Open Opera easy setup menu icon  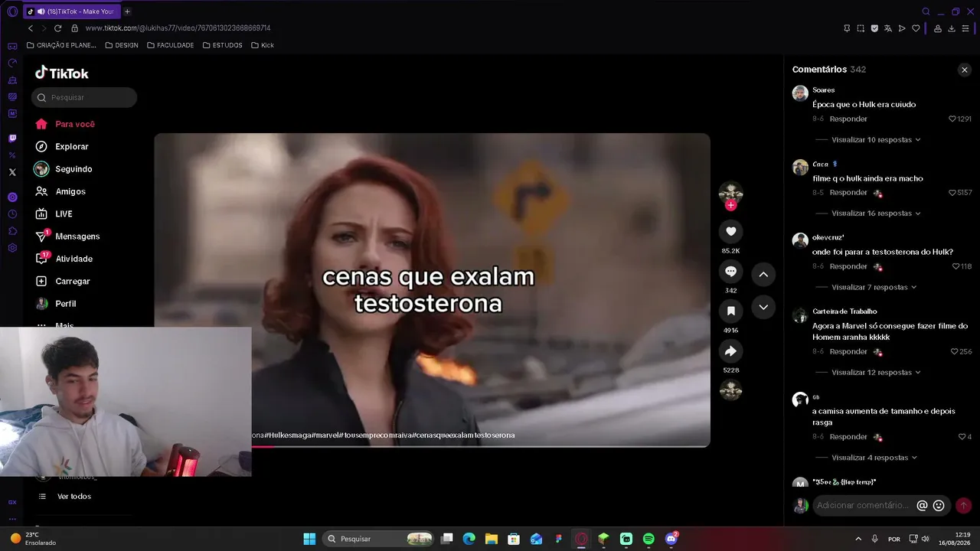tap(965, 28)
